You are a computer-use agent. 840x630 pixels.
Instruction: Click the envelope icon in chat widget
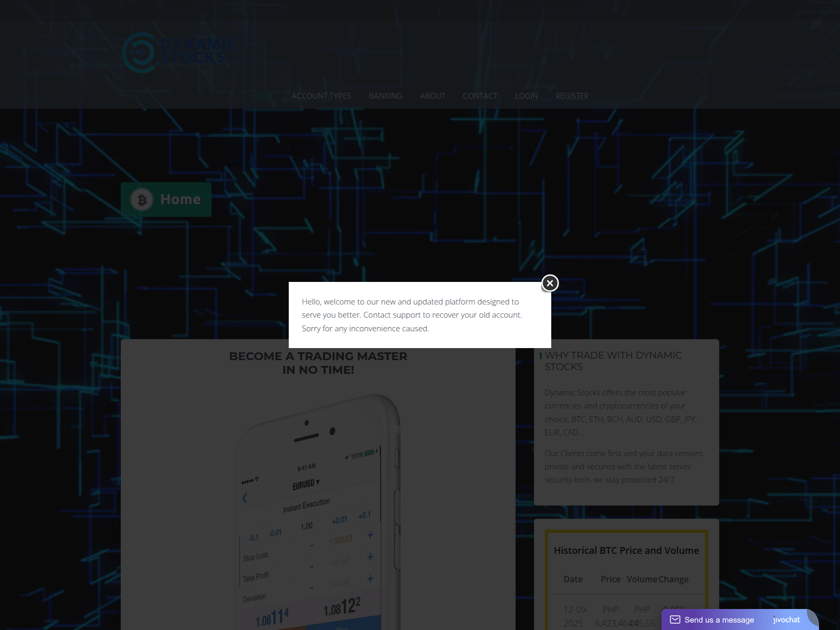click(x=675, y=619)
